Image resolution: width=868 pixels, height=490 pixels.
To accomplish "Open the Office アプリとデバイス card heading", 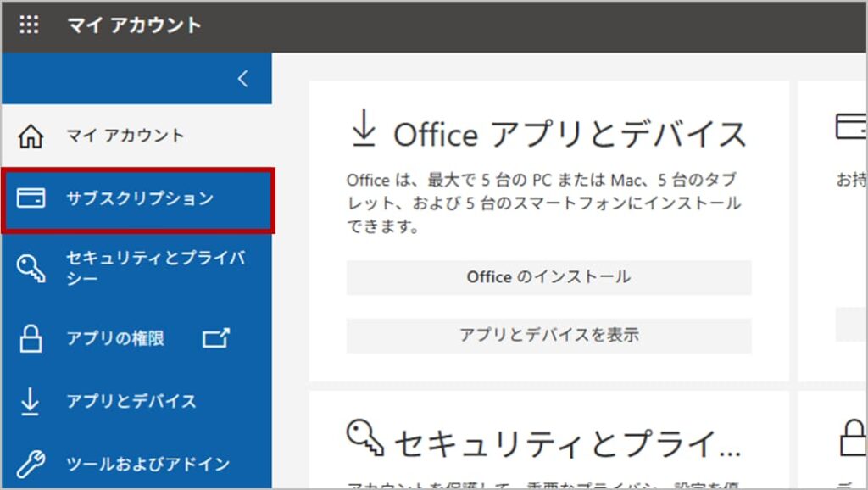I will click(x=570, y=134).
